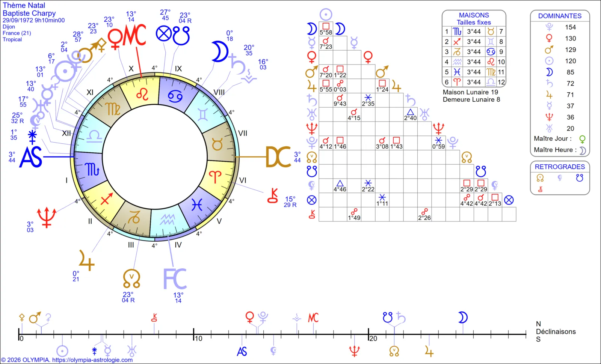Click the Scorpio sign segment in the zodiac wheel
Image resolution: width=601 pixels, height=364 pixels.
92,170
